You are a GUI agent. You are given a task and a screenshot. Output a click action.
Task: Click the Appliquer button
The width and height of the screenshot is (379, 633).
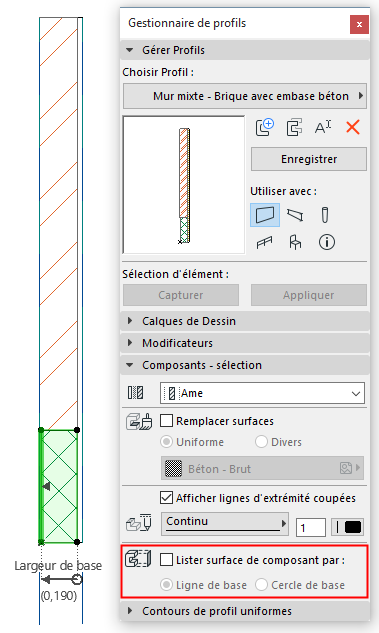click(x=309, y=295)
